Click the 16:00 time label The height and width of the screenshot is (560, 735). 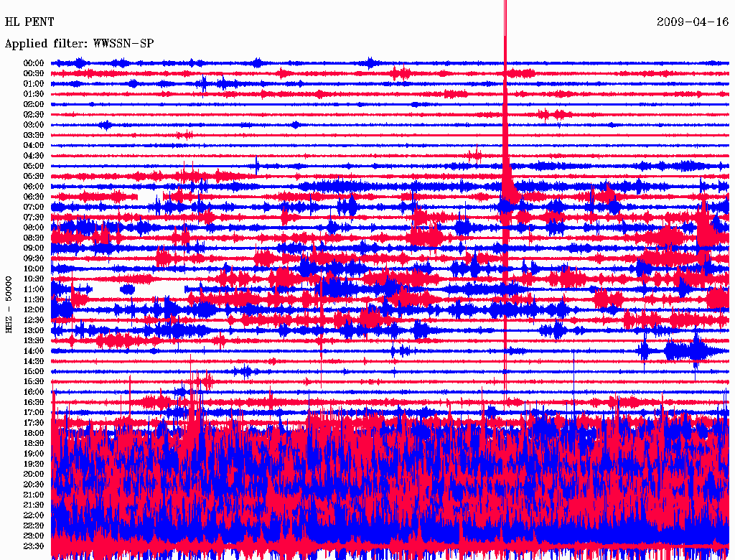34,392
